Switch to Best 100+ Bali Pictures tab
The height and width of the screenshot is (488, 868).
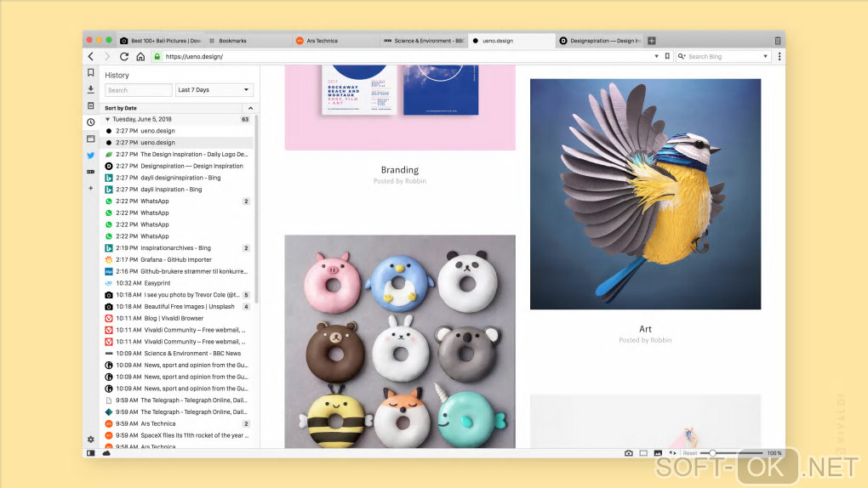[x=159, y=41]
